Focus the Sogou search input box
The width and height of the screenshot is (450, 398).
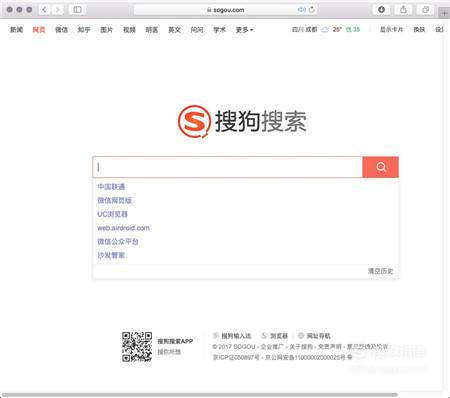tap(228, 167)
